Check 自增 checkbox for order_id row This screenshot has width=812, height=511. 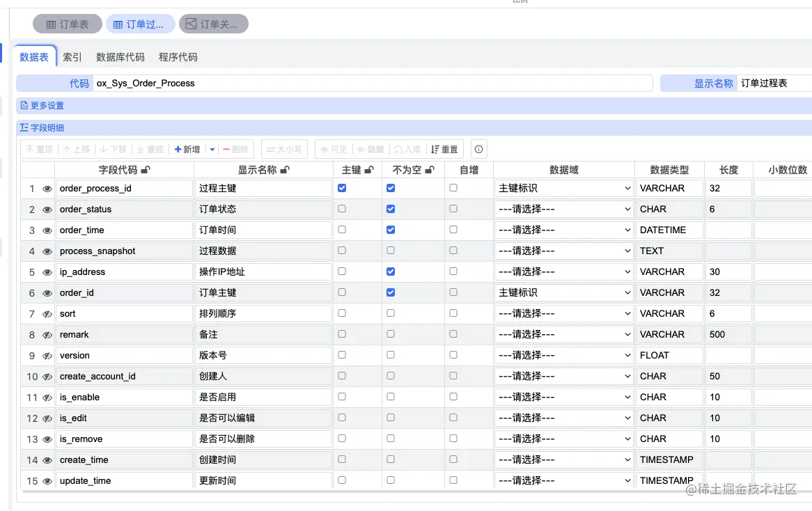coord(453,292)
